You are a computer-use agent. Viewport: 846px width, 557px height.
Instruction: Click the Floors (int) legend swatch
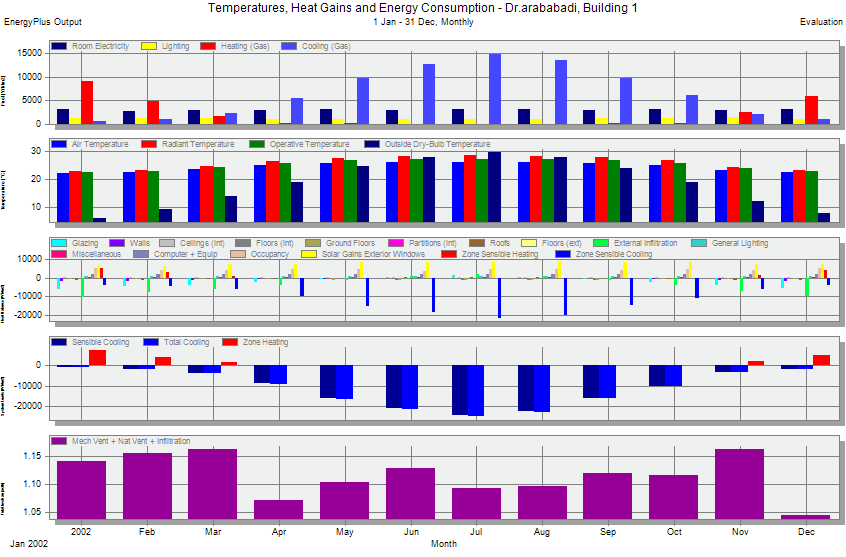(243, 243)
